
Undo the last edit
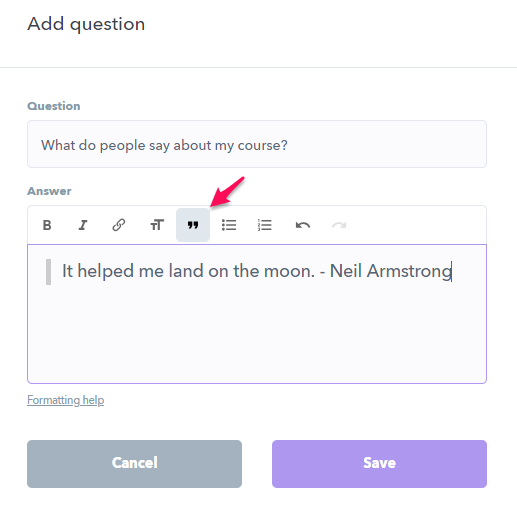[303, 225]
